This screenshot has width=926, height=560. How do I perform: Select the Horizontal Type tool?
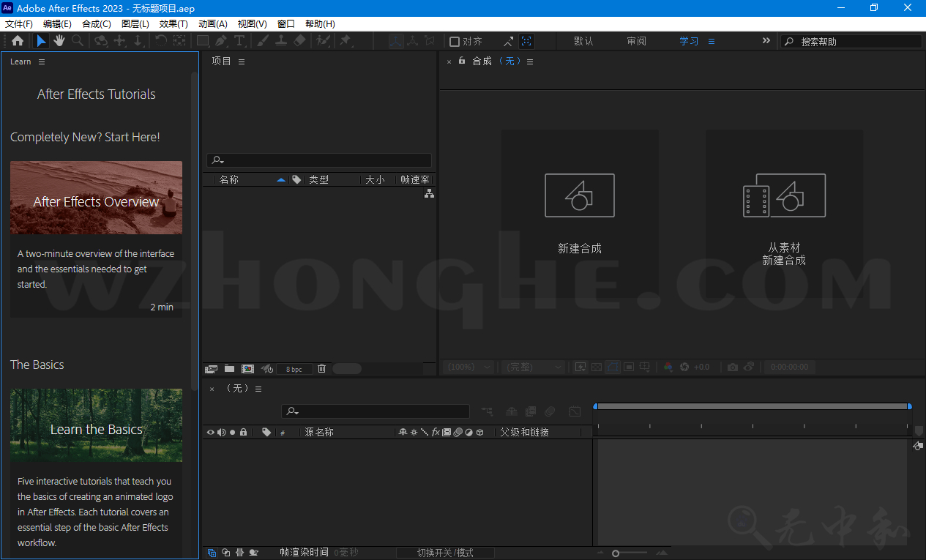[239, 41]
